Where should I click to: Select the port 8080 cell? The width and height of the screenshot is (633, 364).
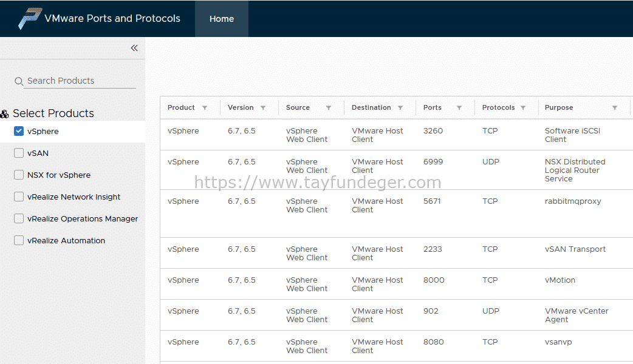[x=434, y=342]
